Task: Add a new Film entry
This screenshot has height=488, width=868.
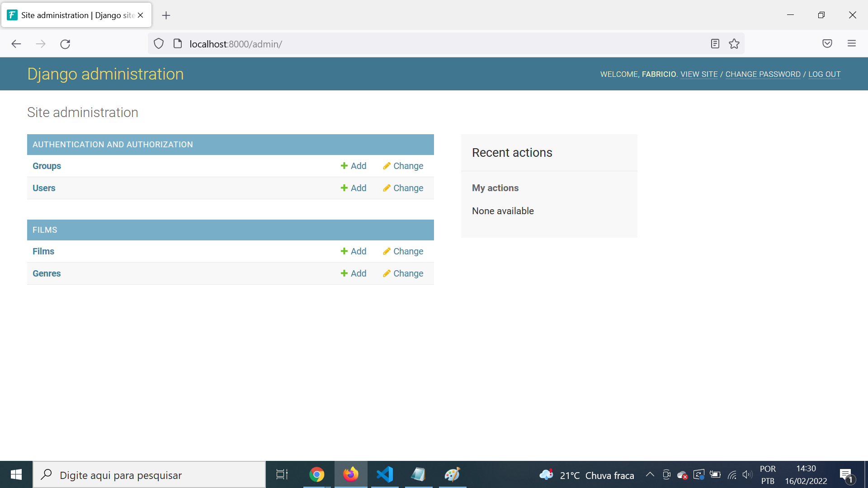Action: tap(354, 251)
